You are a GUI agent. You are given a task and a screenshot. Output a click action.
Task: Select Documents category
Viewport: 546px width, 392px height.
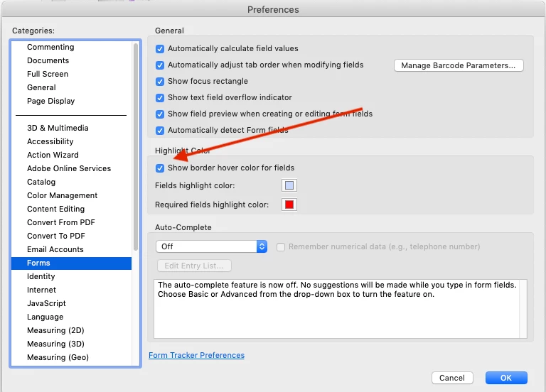[71, 60]
